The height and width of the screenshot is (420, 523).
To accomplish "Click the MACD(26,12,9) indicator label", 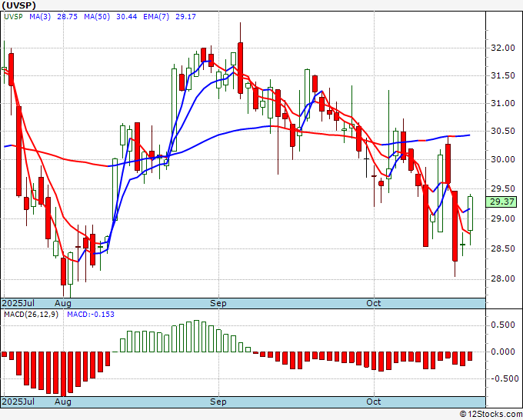I will [x=31, y=315].
